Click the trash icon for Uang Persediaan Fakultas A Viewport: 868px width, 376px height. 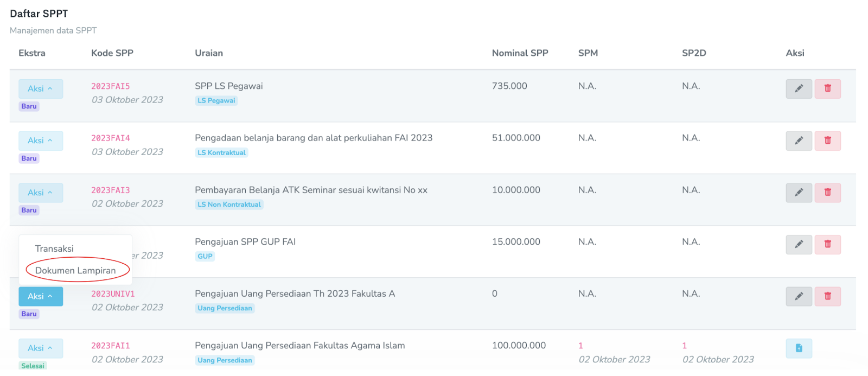(827, 296)
